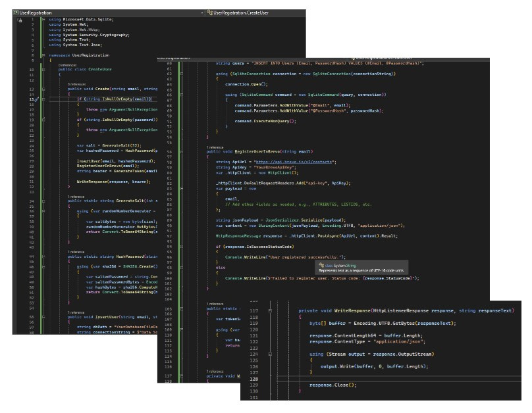
Task: Click the screwdriver quick-action icon on line 15
Action: tap(37, 99)
